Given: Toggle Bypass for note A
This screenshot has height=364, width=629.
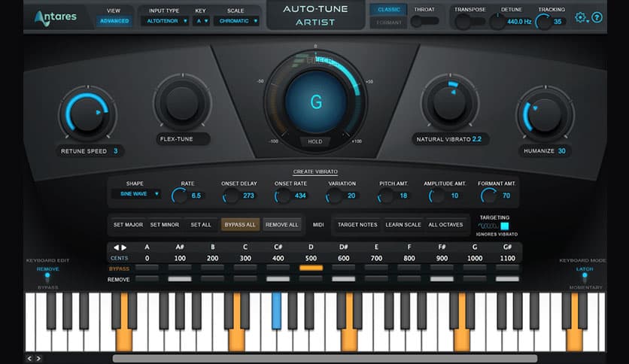Looking at the screenshot, I should (x=147, y=268).
